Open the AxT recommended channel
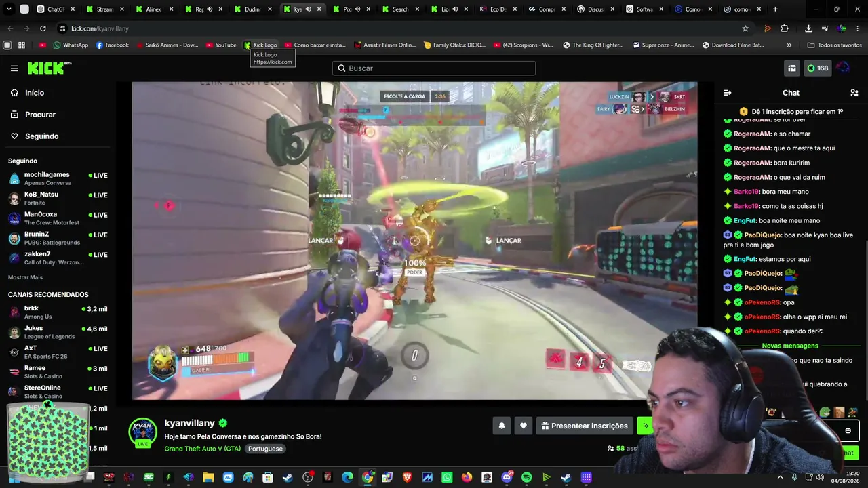 click(x=58, y=352)
